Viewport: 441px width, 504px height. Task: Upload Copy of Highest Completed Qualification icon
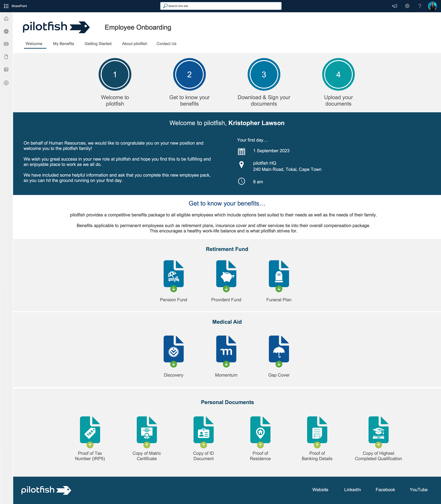click(x=379, y=432)
